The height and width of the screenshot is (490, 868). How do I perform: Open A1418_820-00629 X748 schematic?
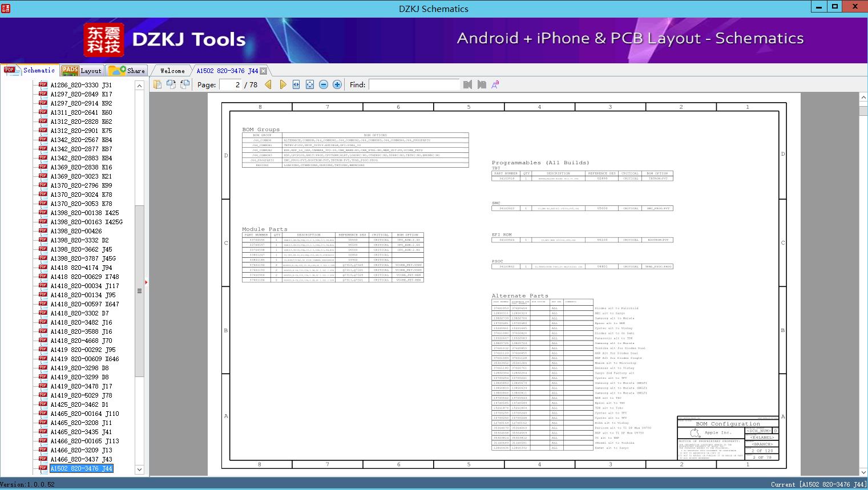[x=84, y=277]
